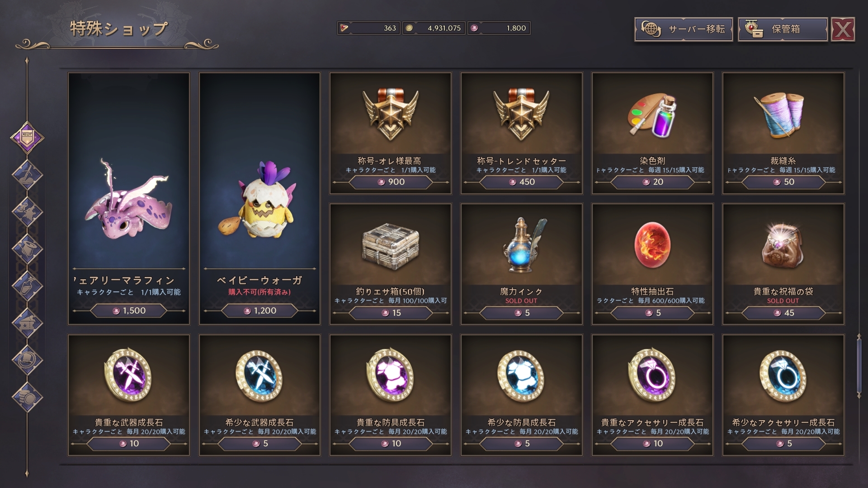Image resolution: width=868 pixels, height=488 pixels.
Task: Open the star ticket sidebar category
Action: point(27,323)
